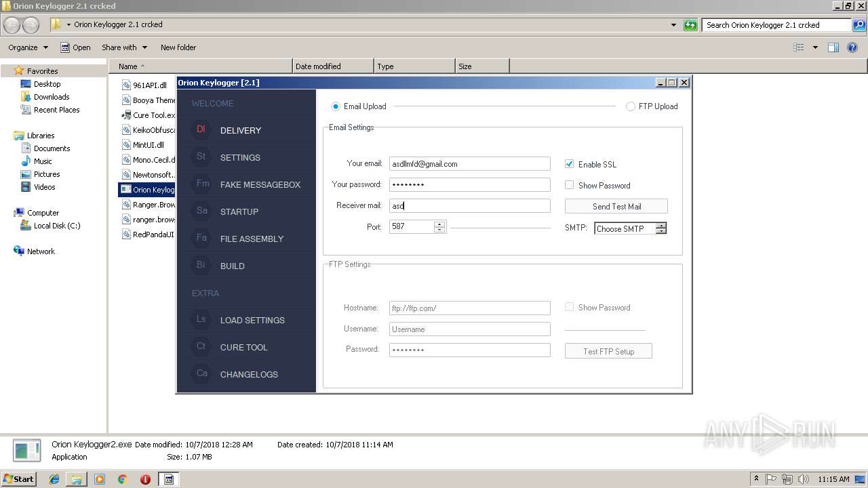Click the disabled FTP Show Password checkbox
The width and height of the screenshot is (868, 488).
[x=570, y=307]
